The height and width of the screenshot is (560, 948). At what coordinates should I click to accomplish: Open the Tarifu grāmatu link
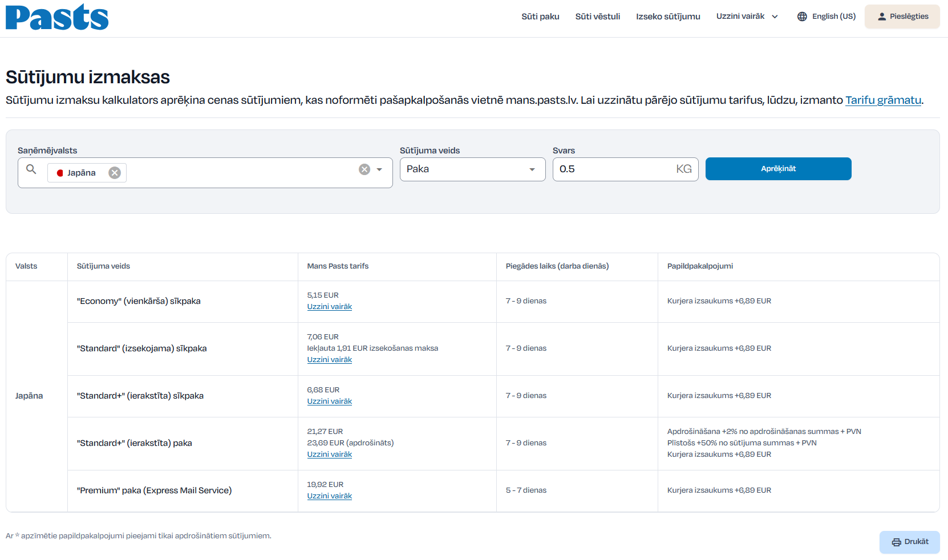[882, 100]
